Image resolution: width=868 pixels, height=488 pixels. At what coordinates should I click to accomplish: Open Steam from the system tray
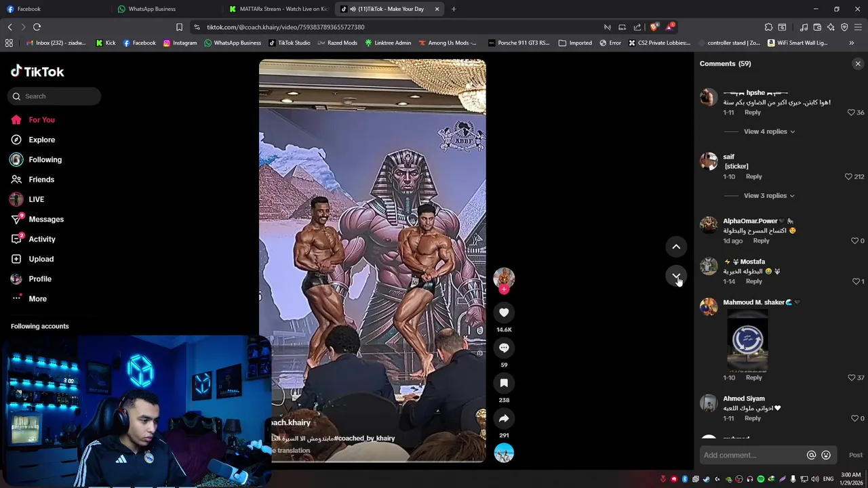pyautogui.click(x=707, y=479)
